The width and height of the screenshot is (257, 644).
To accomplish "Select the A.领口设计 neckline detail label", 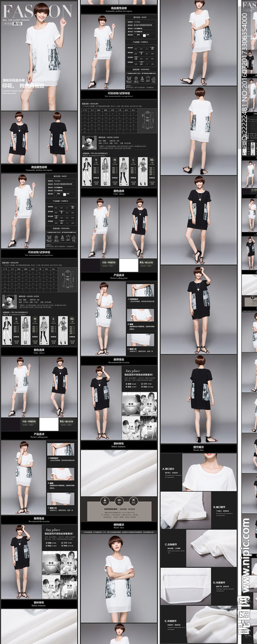I will pos(169,468).
